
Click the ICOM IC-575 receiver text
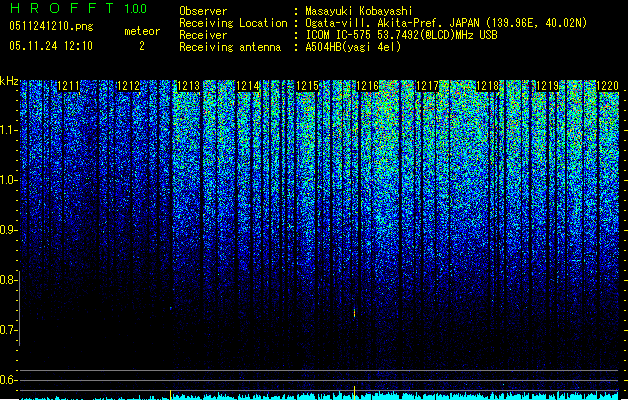(401, 35)
